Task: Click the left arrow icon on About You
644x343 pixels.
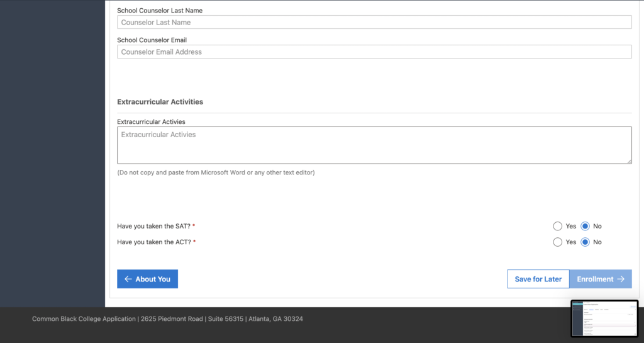Action: 128,279
